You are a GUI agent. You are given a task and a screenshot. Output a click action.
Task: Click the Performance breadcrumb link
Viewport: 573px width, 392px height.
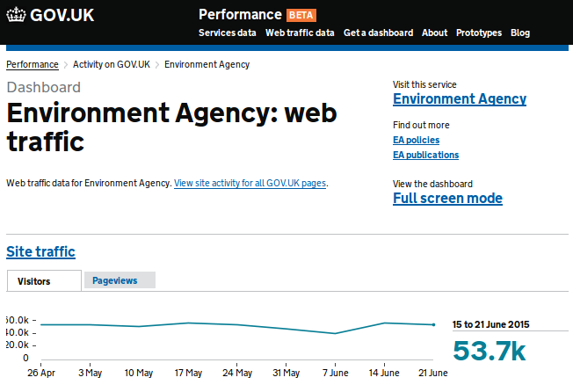(33, 65)
